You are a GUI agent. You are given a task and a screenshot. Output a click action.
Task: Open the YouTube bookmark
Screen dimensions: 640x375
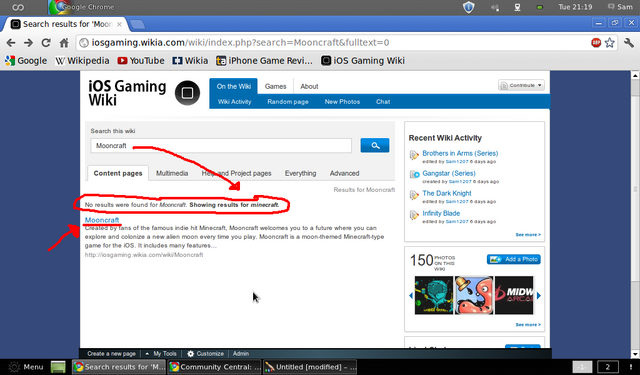pos(141,61)
